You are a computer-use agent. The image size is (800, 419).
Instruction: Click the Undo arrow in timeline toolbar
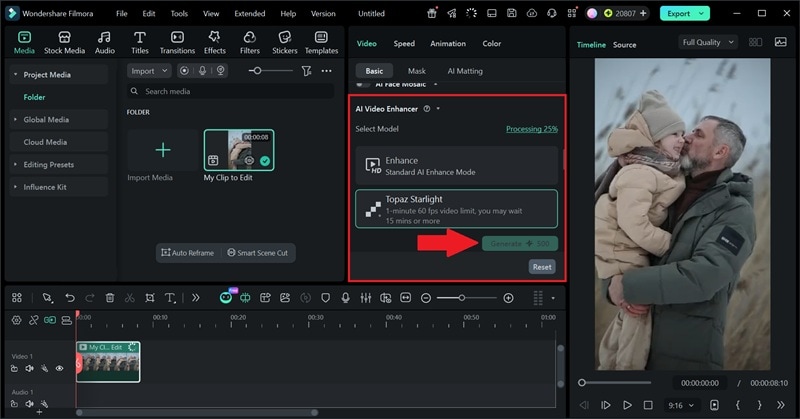coord(70,298)
